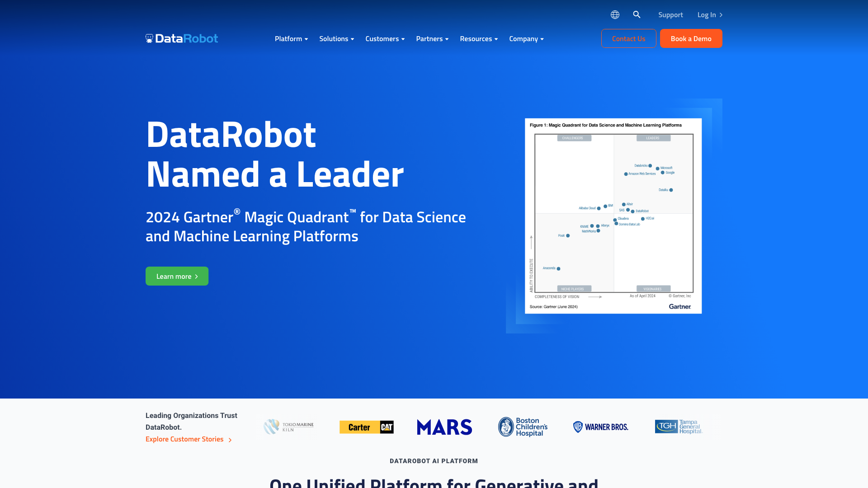Open the Customers menu item
Image resolution: width=868 pixels, height=488 pixels.
click(383, 38)
